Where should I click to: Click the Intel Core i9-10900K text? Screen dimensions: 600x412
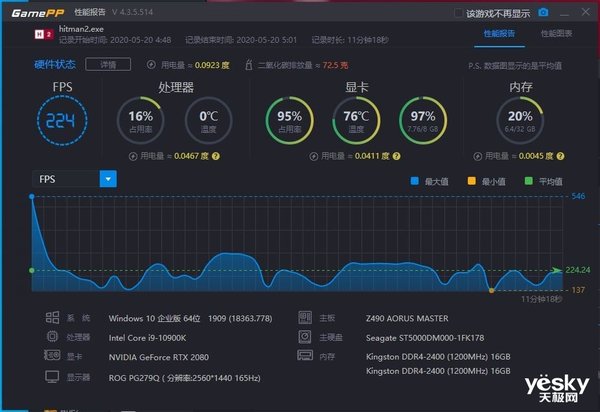pyautogui.click(x=147, y=338)
